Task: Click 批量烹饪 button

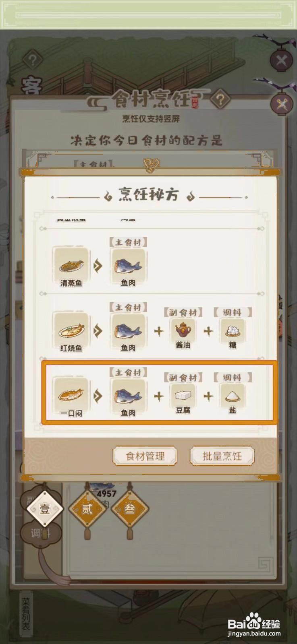Action: point(222,456)
